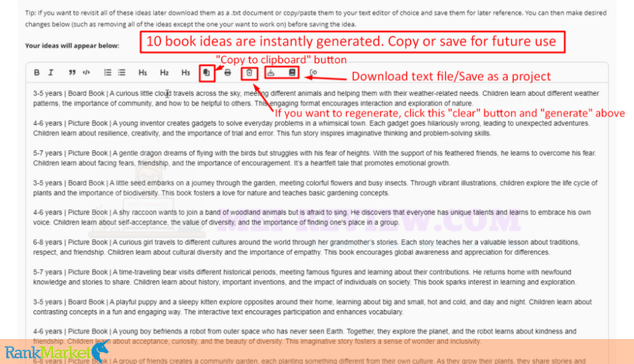The height and width of the screenshot is (364, 634).
Task: Click the playful puppy and sleepy kitten idea
Action: coord(312,307)
